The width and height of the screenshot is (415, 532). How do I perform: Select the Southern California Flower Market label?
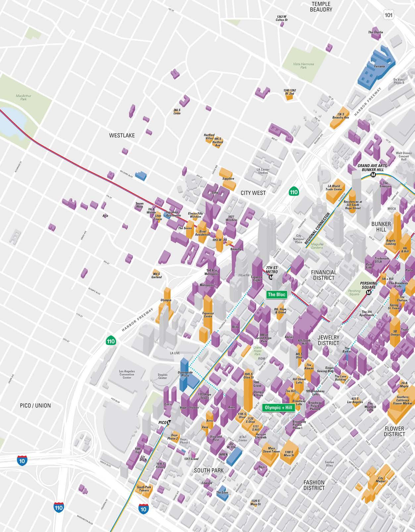[402, 400]
